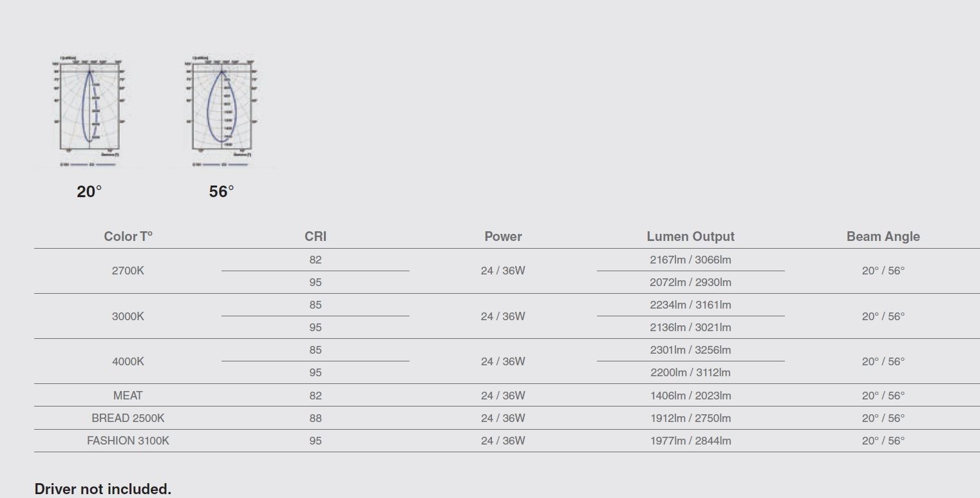
Task: Select the 2700K color temperature cell
Action: [x=128, y=271]
